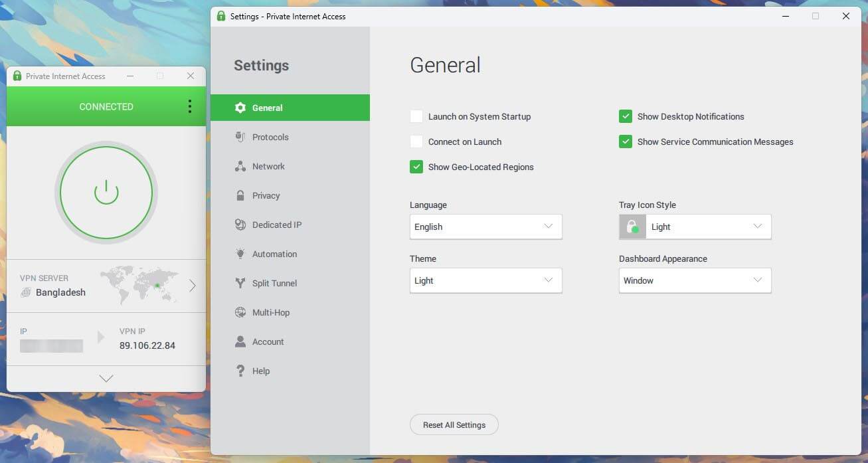Screen dimensions: 868x463
Task: Close the Settings window
Action: (x=846, y=16)
